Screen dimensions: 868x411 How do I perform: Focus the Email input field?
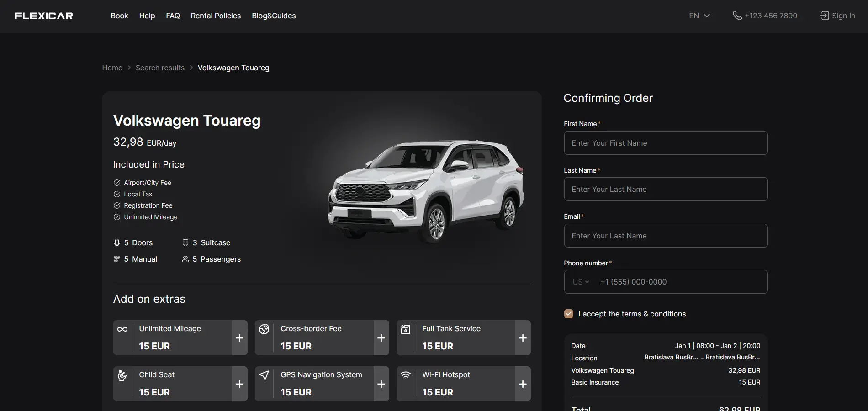(x=666, y=236)
